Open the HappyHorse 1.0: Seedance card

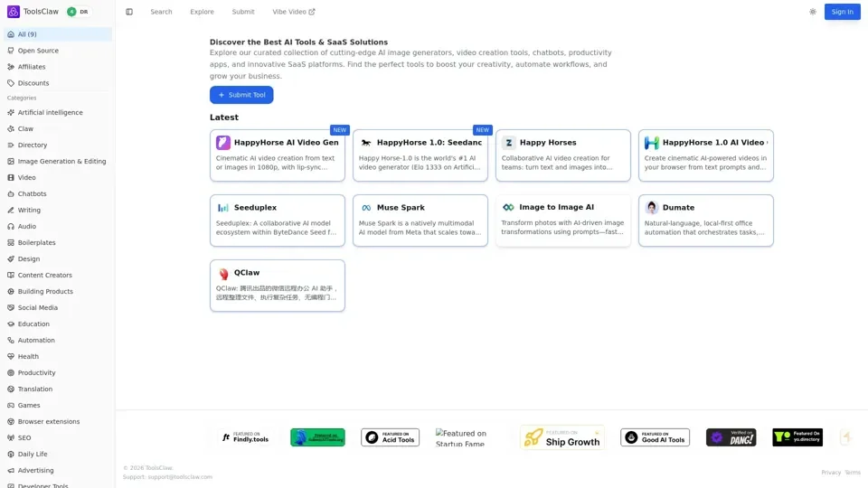[x=420, y=155]
